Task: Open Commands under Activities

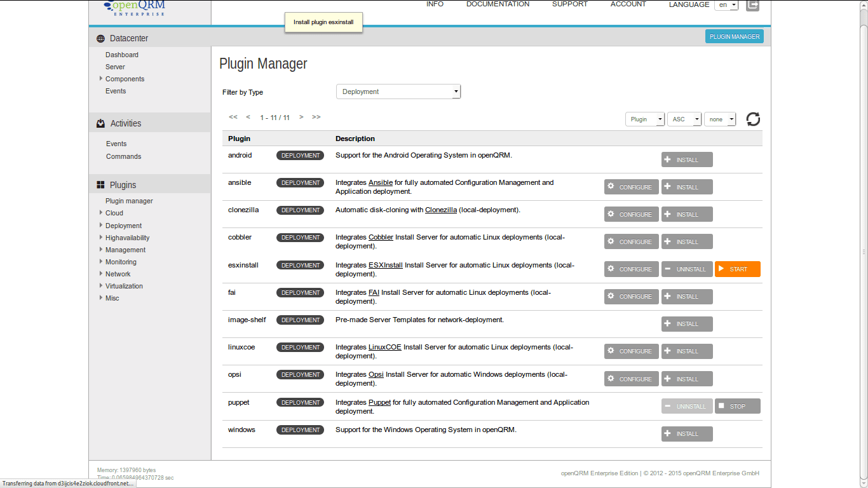Action: click(124, 156)
